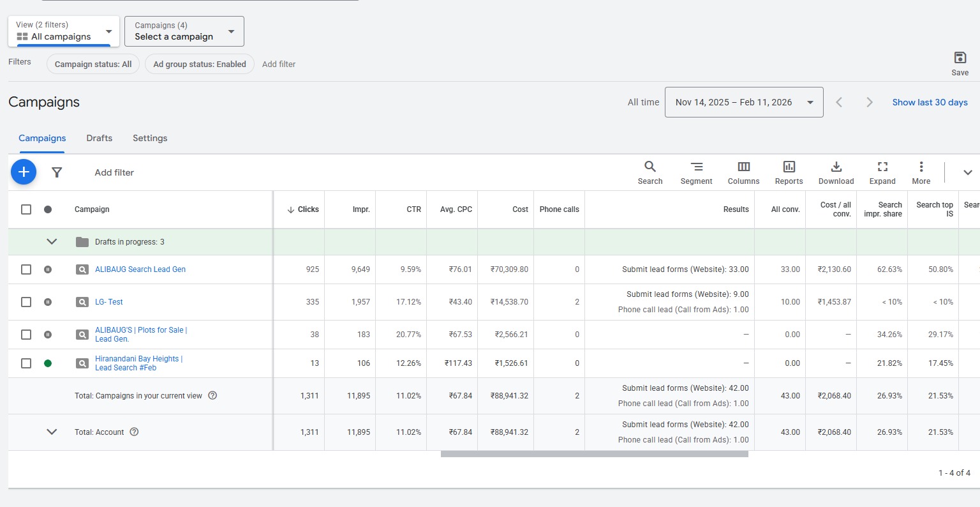Save the current view

(x=960, y=63)
